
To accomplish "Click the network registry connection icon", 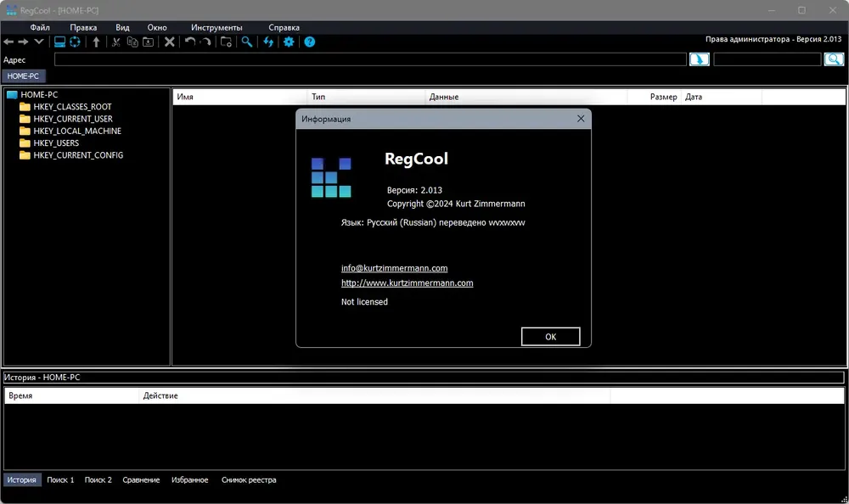I will (x=75, y=42).
